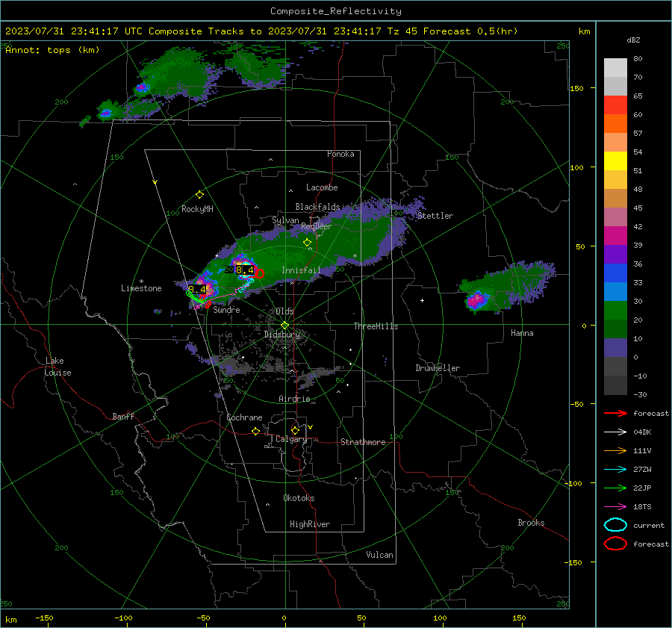The width and height of the screenshot is (672, 628).
Task: Click the 04DK track name in legend
Action: click(x=642, y=432)
